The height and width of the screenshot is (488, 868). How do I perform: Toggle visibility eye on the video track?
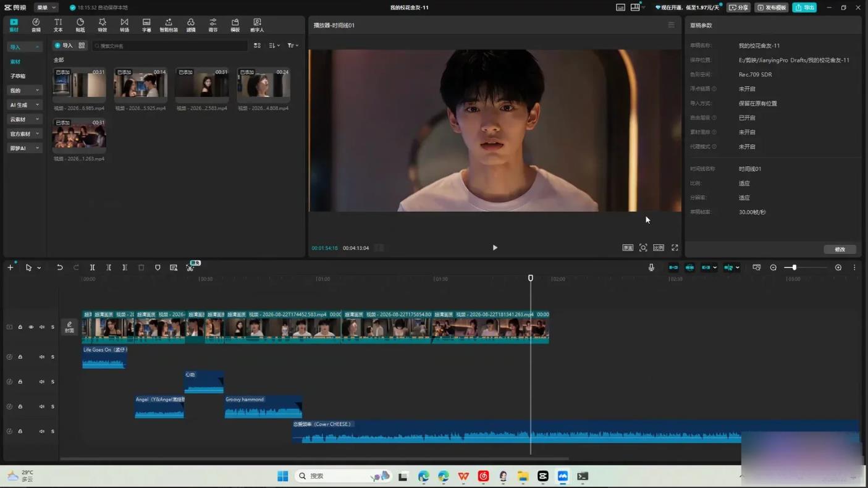tap(31, 327)
